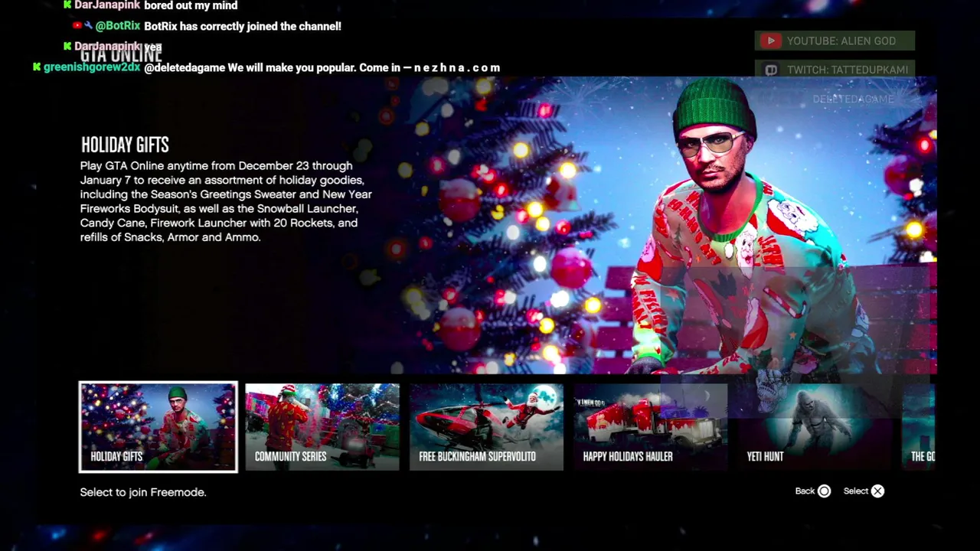Click the Select label
Image resolution: width=980 pixels, height=551 pixels.
tap(856, 491)
